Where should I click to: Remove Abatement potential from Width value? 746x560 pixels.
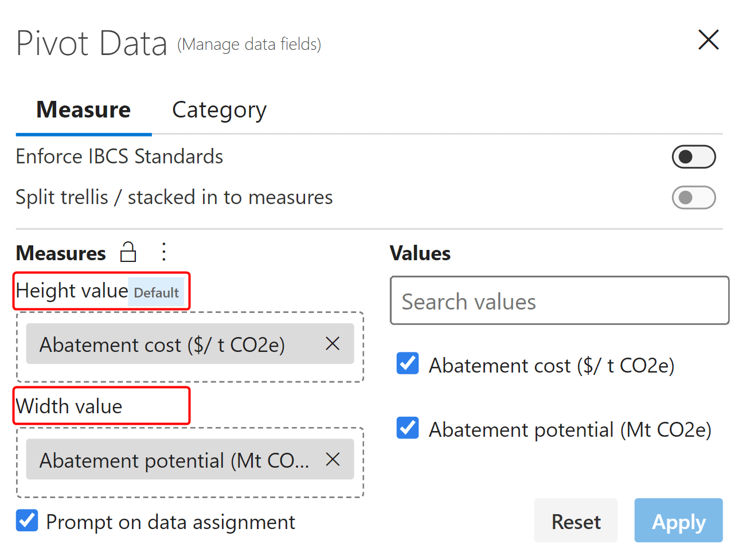pos(333,459)
